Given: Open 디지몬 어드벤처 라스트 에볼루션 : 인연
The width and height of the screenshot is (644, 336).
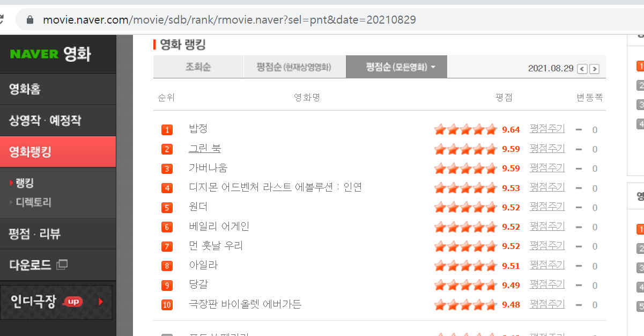Looking at the screenshot, I should click(276, 187).
